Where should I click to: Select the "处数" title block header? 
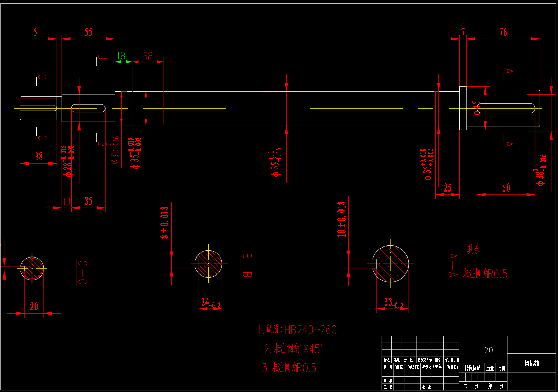click(396, 360)
